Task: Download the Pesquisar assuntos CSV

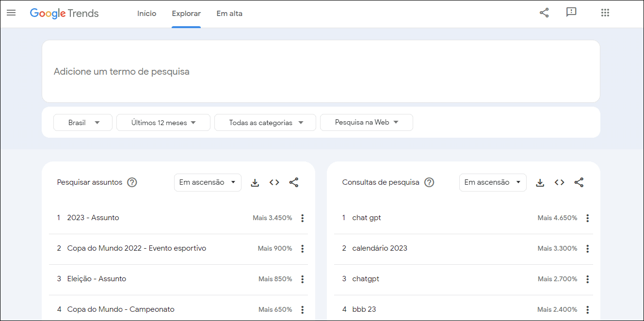Action: coord(255,182)
